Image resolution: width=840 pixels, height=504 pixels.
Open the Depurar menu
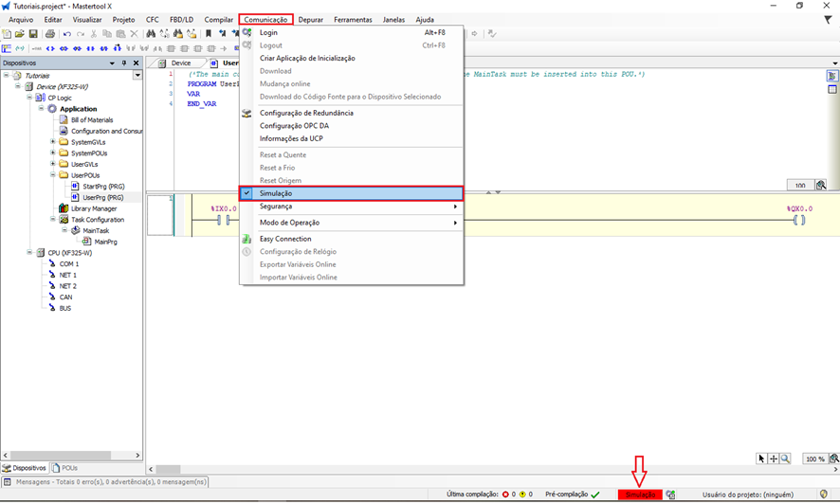pyautogui.click(x=310, y=19)
